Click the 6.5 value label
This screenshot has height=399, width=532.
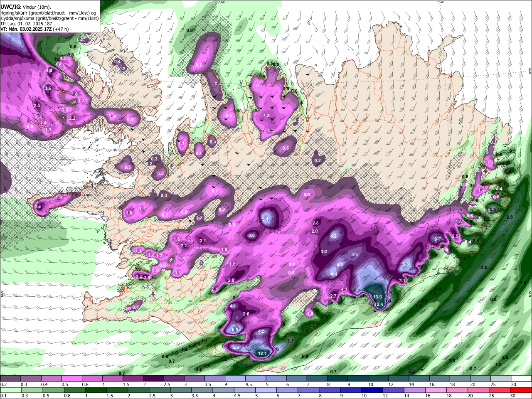(235, 330)
